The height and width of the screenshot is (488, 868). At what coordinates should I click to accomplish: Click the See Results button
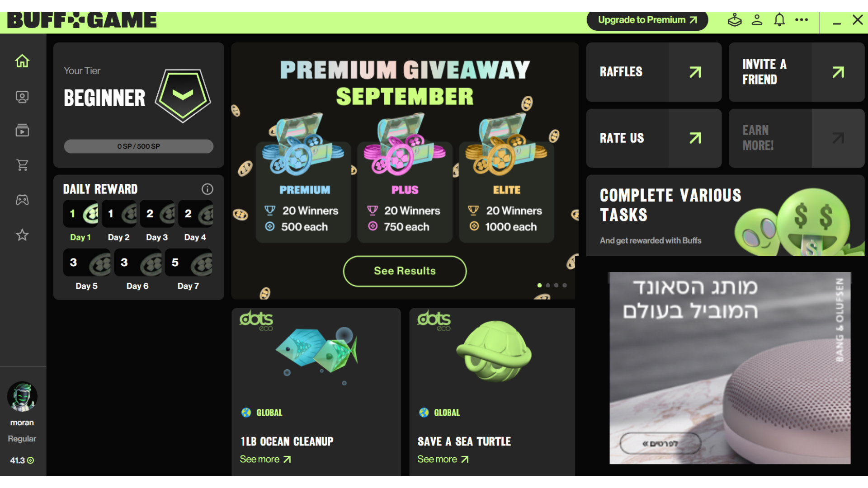405,271
